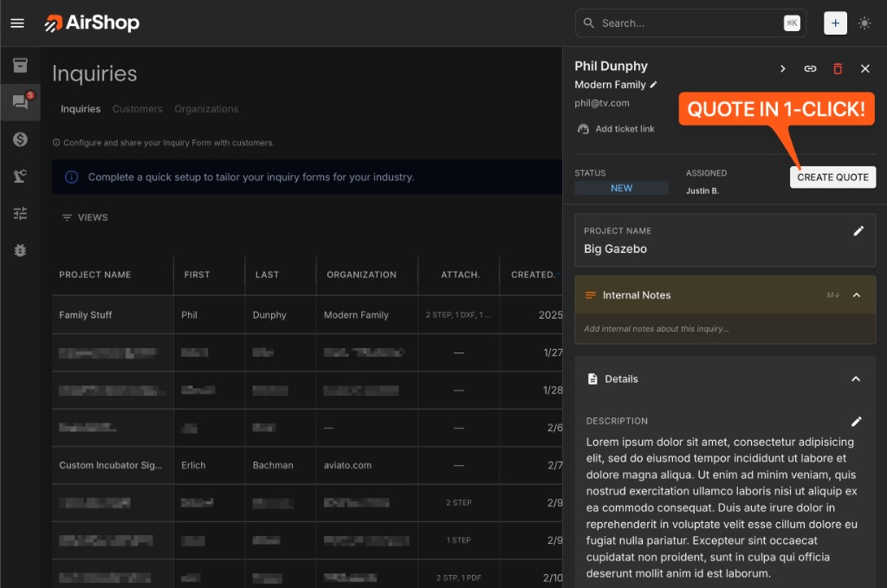Open the Inquiries messages icon in the sidebar
The height and width of the screenshot is (588, 887).
[19, 101]
